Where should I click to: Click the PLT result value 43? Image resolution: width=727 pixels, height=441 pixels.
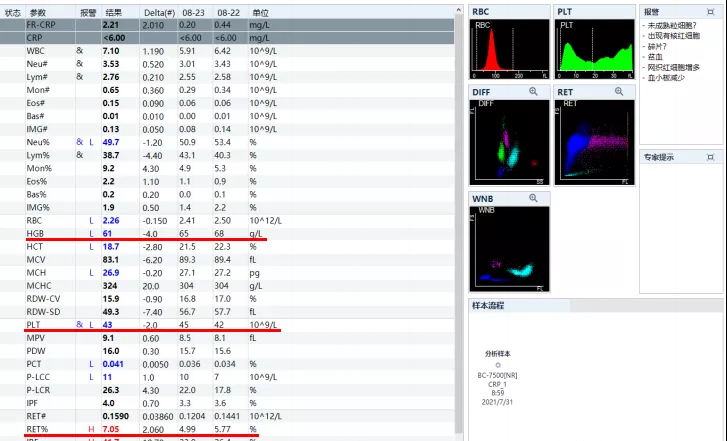pyautogui.click(x=107, y=325)
